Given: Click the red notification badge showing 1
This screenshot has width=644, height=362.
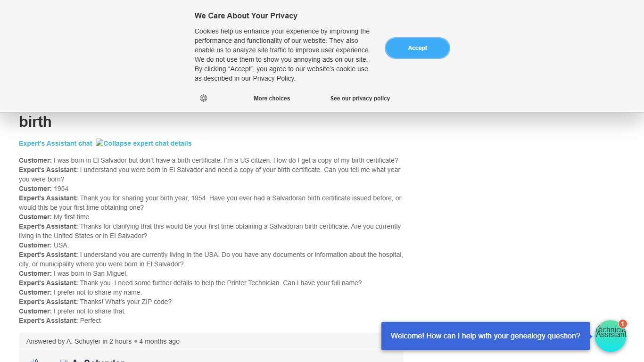Looking at the screenshot, I should click(x=622, y=324).
